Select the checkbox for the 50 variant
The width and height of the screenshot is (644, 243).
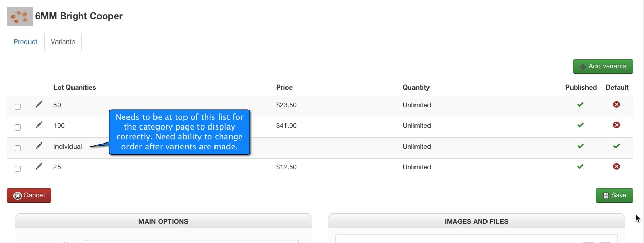pos(18,107)
